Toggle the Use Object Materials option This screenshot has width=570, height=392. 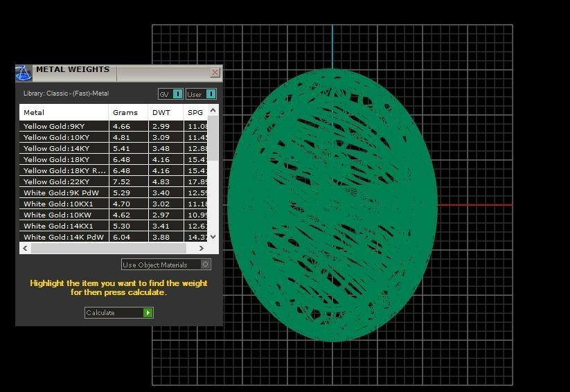[x=166, y=265]
